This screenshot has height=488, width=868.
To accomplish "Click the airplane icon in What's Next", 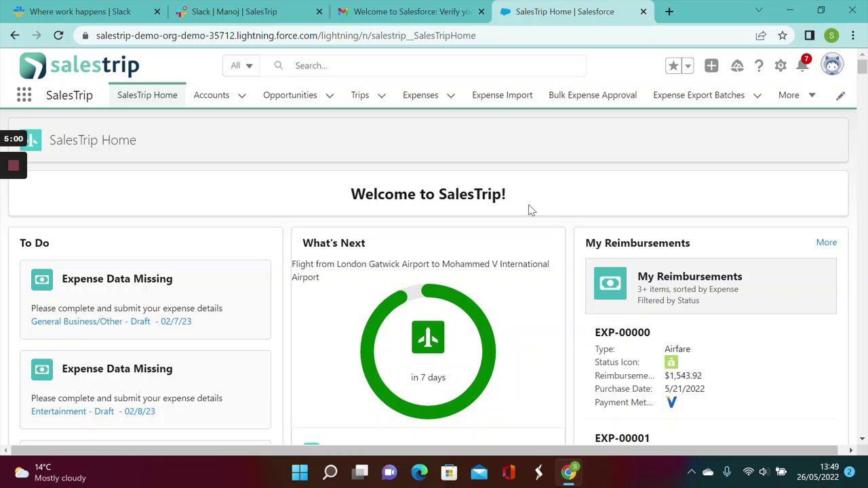I will click(428, 337).
